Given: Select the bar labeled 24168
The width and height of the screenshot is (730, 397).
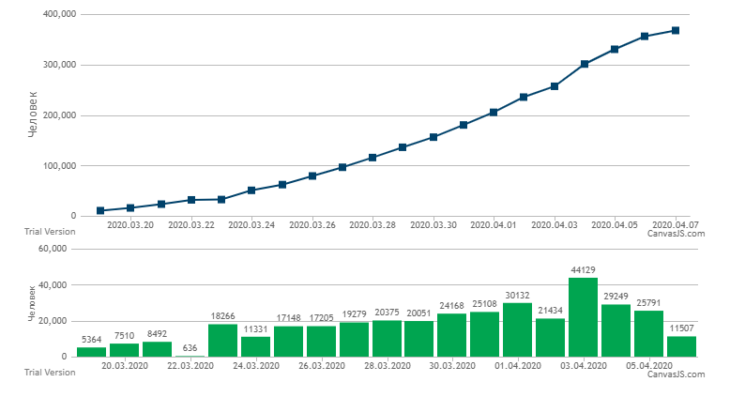Looking at the screenshot, I should point(452,335).
